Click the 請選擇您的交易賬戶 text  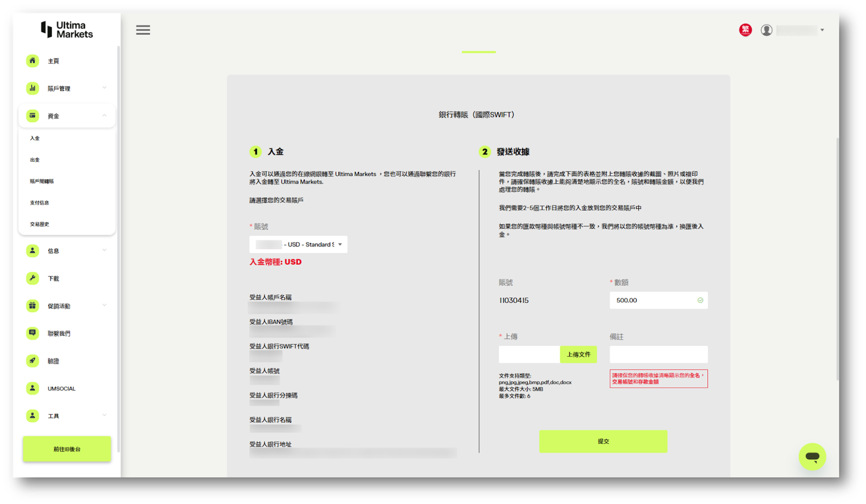[277, 200]
